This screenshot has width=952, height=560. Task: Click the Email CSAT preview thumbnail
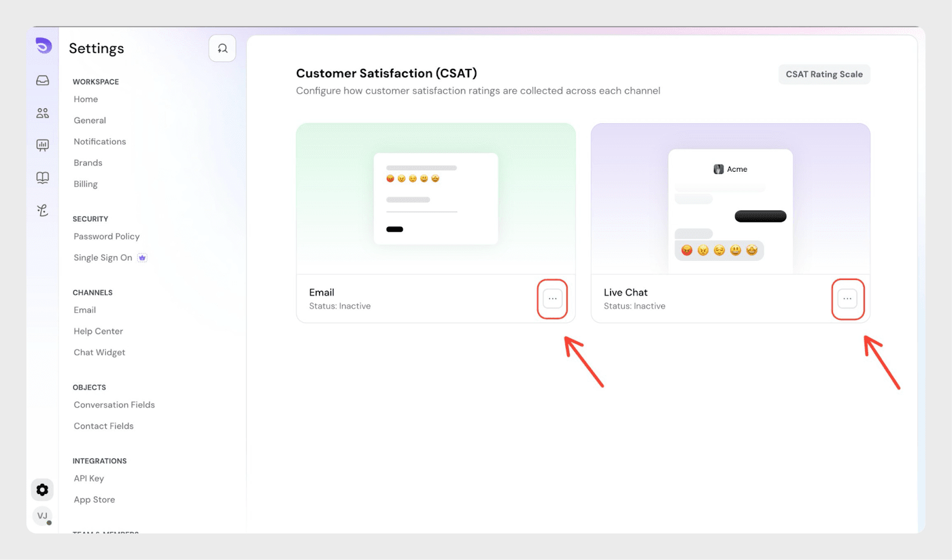click(436, 199)
